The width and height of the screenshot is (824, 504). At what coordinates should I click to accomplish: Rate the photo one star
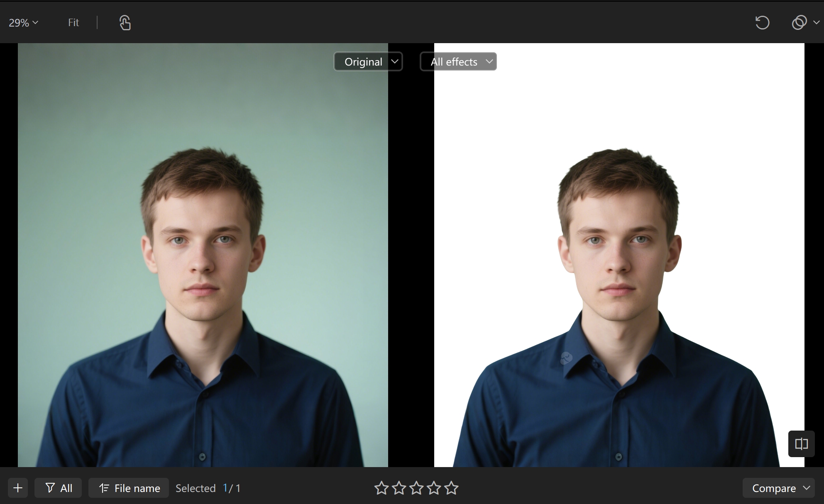[x=381, y=488]
